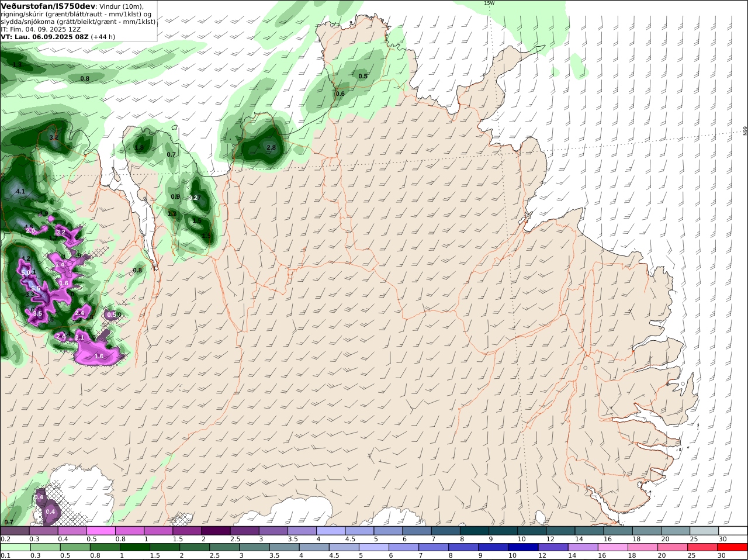Click the bright magenta swatch in snow legend

(x=101, y=531)
